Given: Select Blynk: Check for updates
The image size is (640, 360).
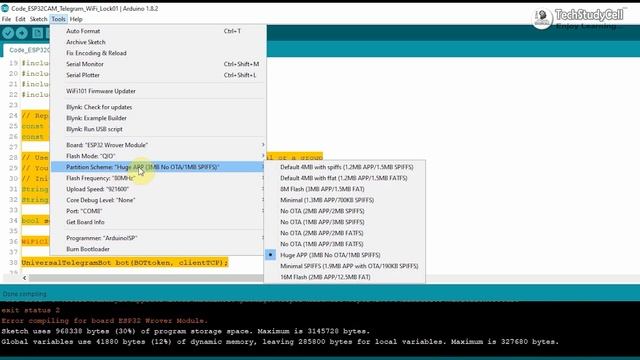Looking at the screenshot, I should [158, 107].
